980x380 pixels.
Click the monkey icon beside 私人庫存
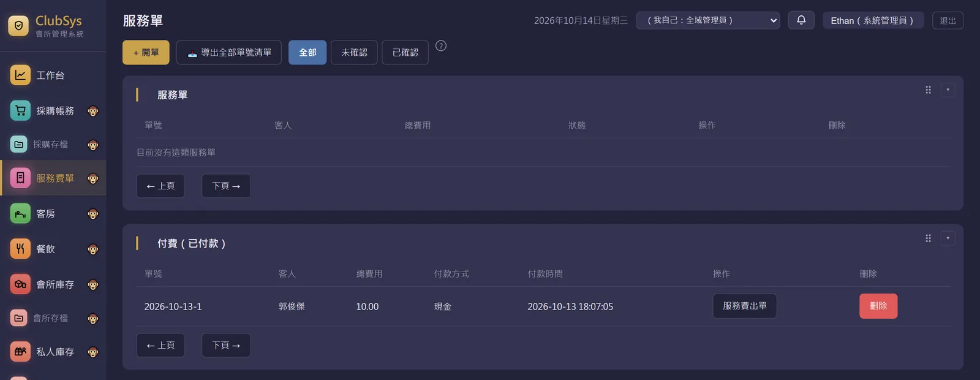[93, 352]
